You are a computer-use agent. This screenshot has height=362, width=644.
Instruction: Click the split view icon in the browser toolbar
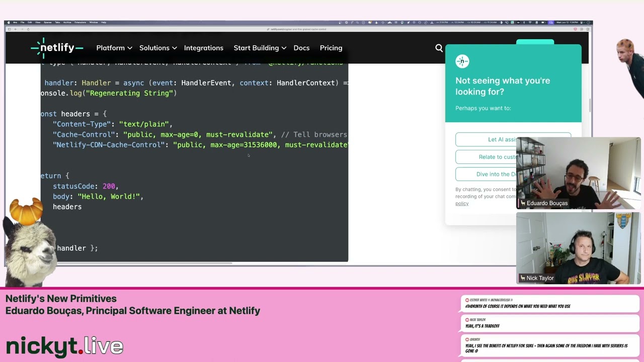588,29
